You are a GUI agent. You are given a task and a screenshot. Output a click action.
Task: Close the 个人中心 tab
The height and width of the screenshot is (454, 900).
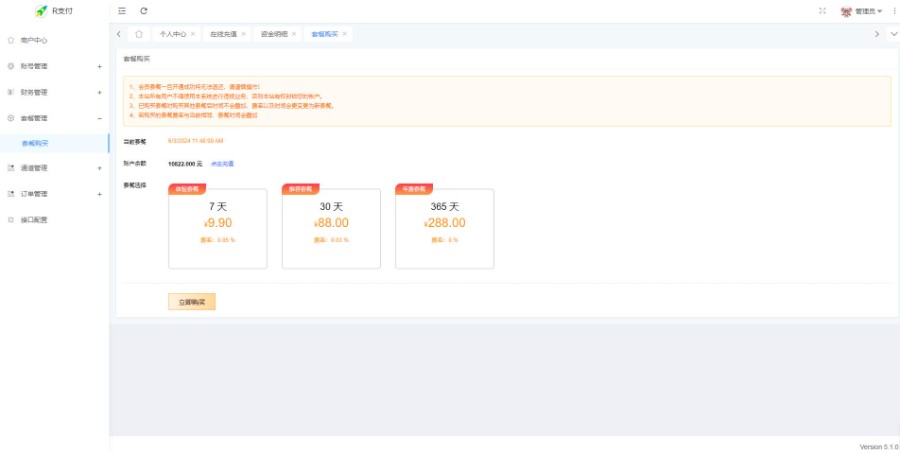pos(193,34)
